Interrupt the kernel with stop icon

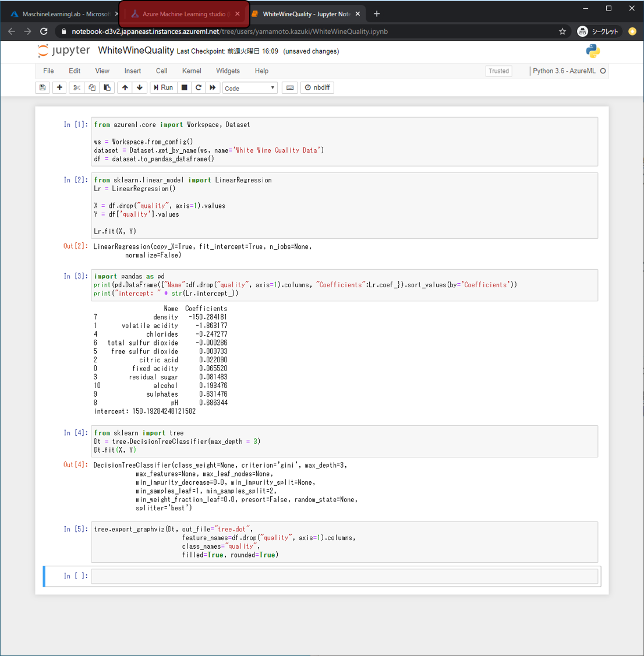(185, 87)
